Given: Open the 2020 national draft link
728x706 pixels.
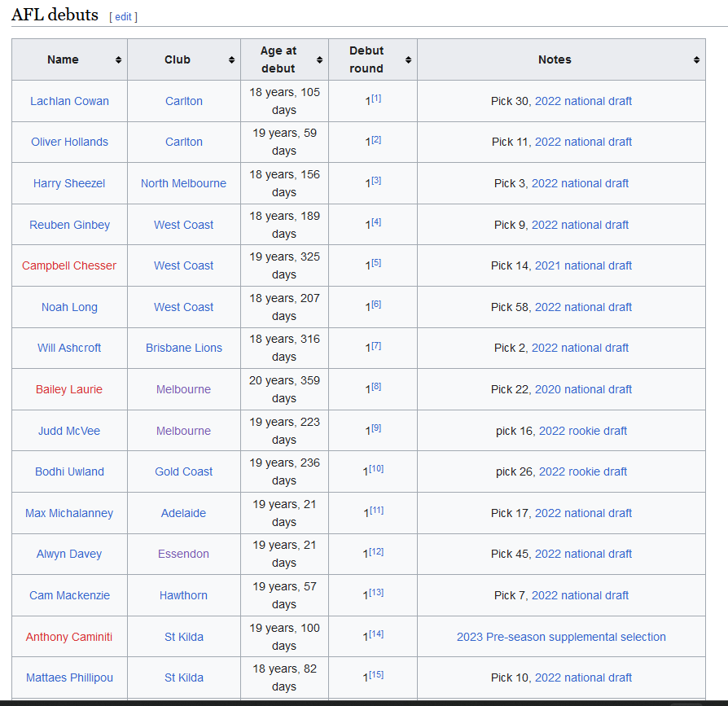Looking at the screenshot, I should [583, 389].
